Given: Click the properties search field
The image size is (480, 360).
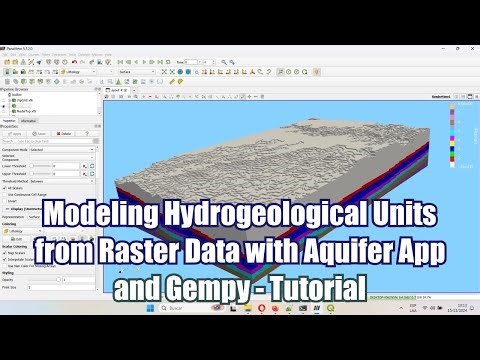Looking at the screenshot, I should pos(47,141).
